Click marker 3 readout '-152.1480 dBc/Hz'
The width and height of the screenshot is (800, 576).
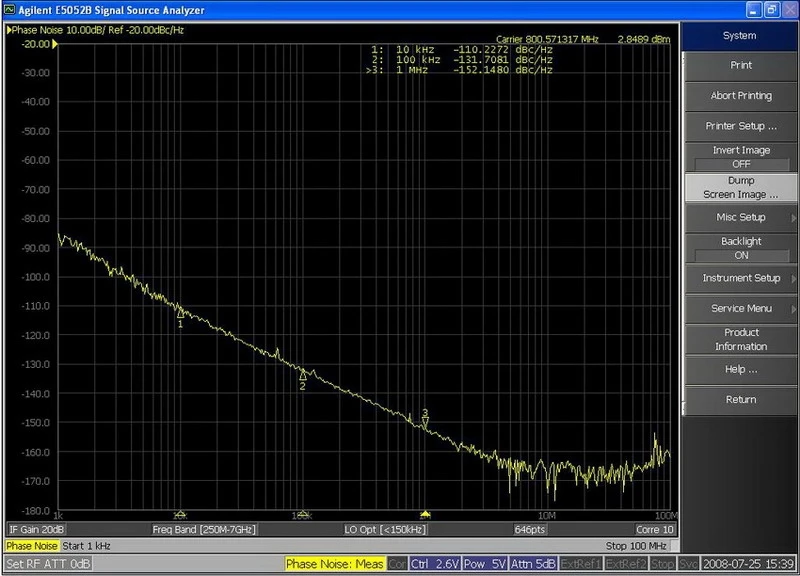pyautogui.click(x=503, y=70)
